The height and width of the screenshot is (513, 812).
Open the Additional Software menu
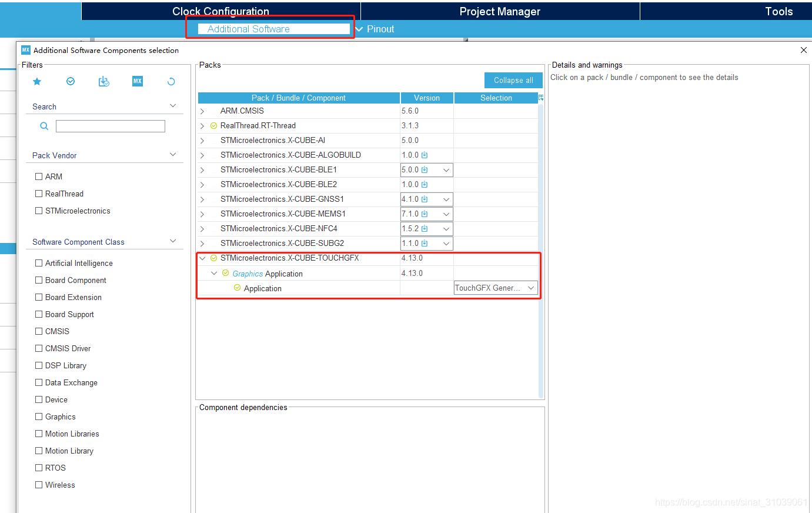274,29
